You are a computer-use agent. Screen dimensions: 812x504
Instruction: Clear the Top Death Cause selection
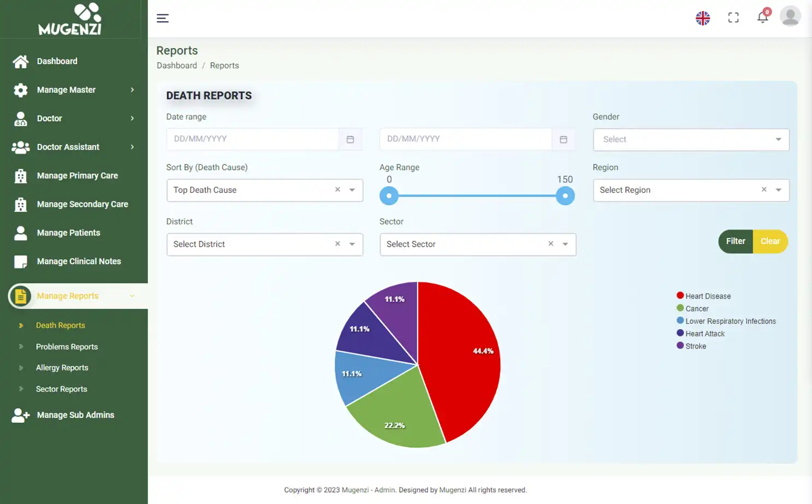pyautogui.click(x=337, y=189)
